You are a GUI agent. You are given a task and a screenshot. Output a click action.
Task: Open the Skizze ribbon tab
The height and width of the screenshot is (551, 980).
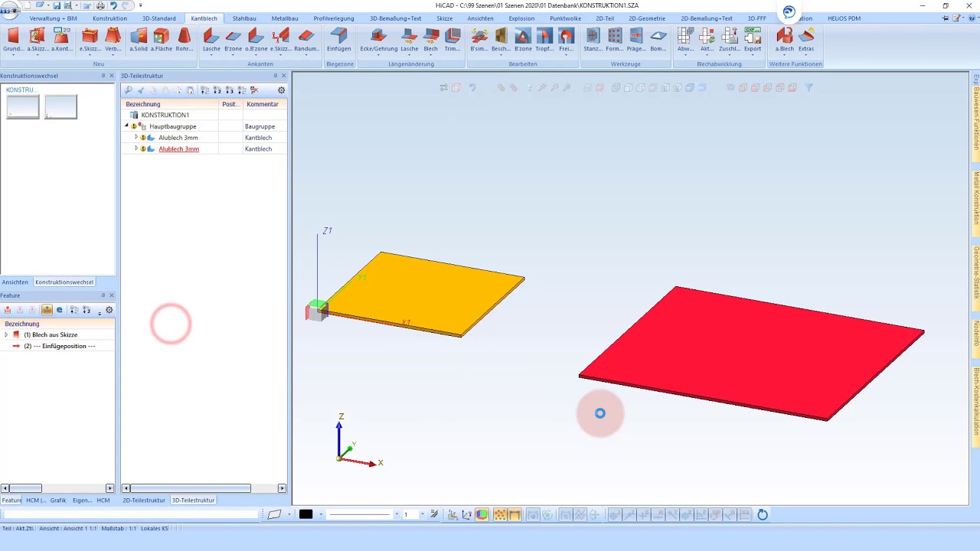pos(444,18)
